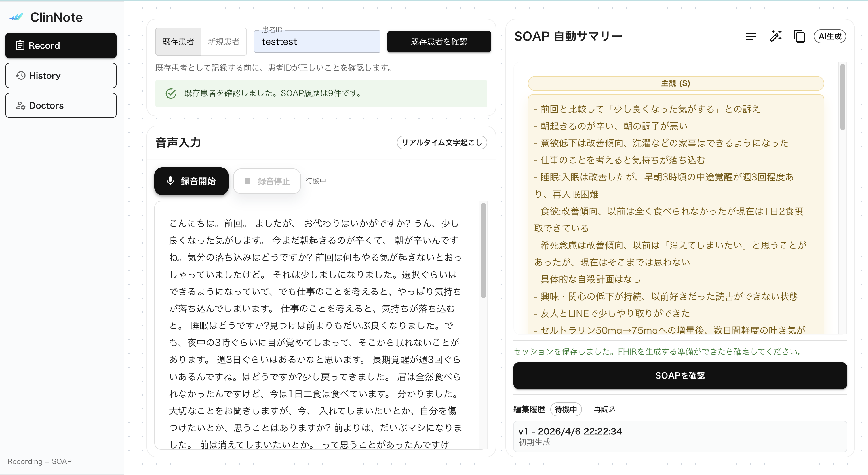Click the green checkmark confirmation icon
Viewport: 868px width, 475px height.
[171, 93]
